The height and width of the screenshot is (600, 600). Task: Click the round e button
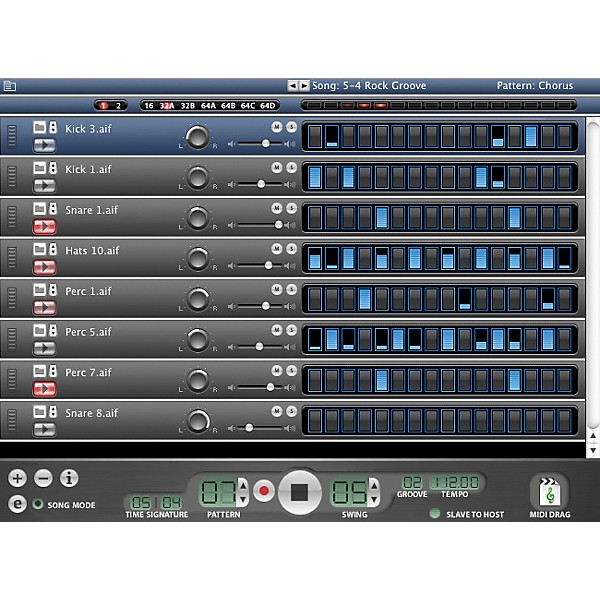(18, 504)
